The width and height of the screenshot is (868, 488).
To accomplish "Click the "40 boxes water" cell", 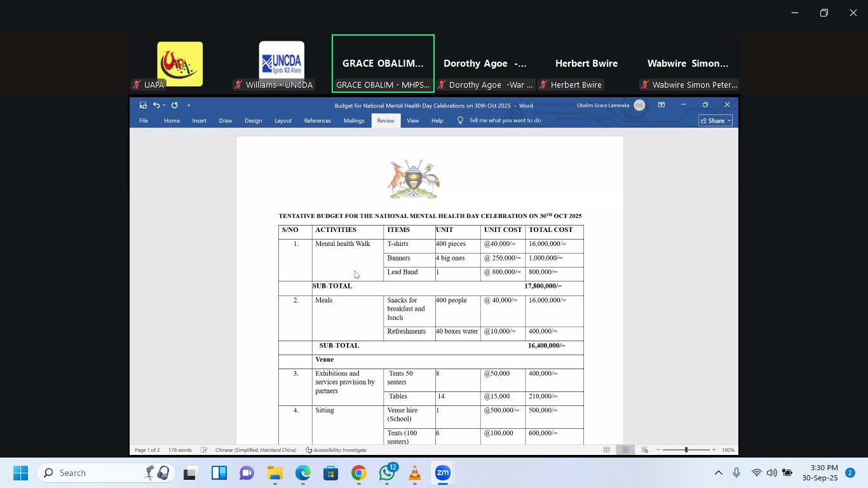I will coord(458,332).
